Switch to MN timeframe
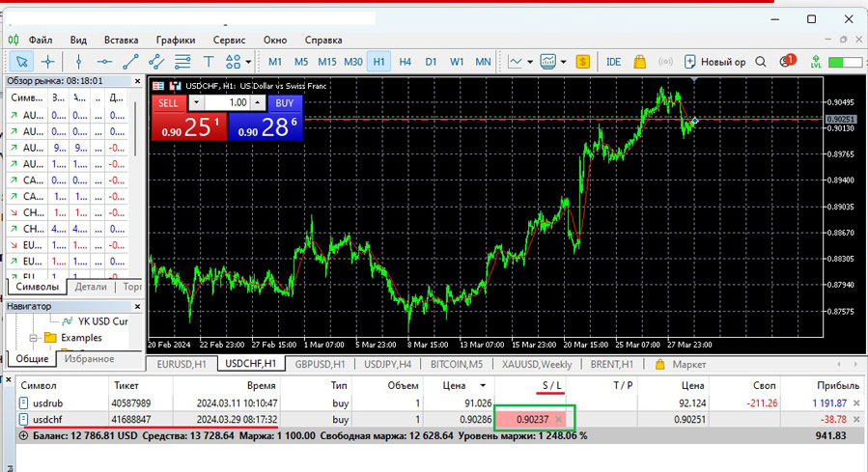The width and height of the screenshot is (868, 472). 483,62
